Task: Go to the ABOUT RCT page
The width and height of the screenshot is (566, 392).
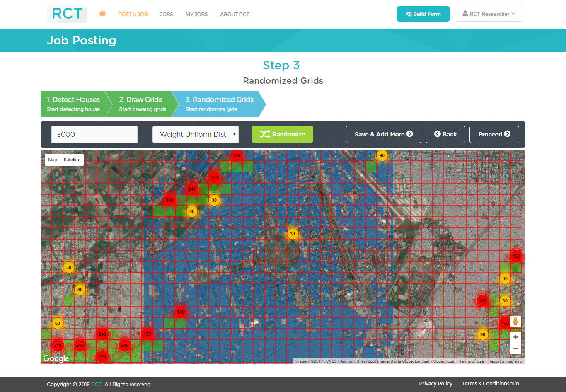Action: tap(235, 14)
